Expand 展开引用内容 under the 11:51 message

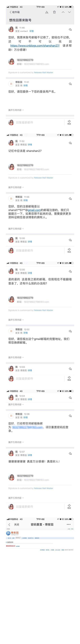[16, 110]
